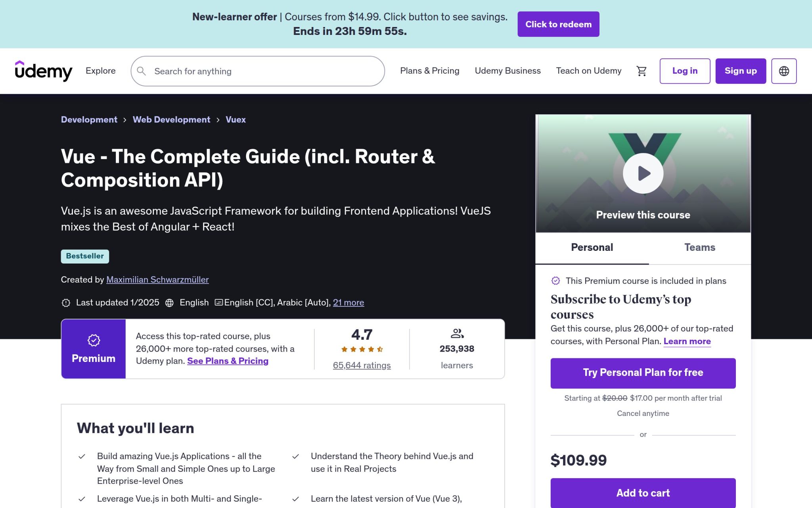
Task: Click the 4.7 rating number
Action: 362,335
